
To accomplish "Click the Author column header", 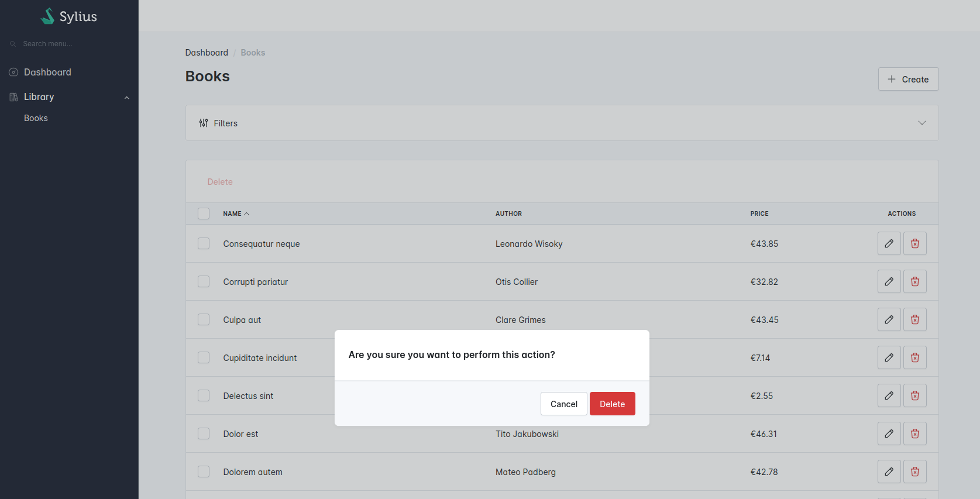I will coord(508,214).
